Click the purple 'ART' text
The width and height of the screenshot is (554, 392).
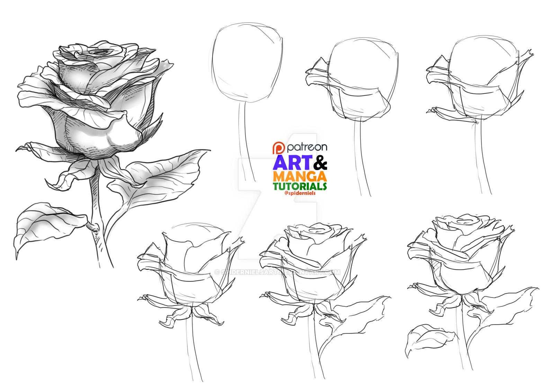point(293,162)
